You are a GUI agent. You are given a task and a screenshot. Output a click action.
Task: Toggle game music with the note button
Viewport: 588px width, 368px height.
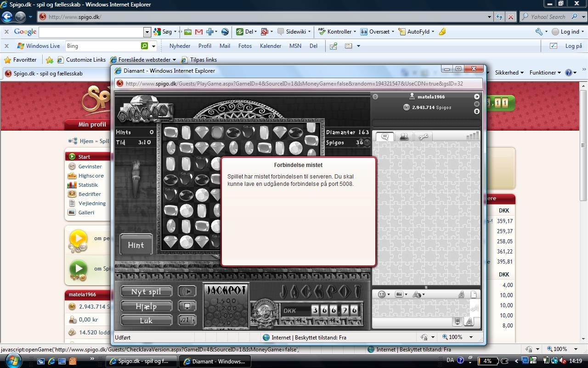click(187, 320)
